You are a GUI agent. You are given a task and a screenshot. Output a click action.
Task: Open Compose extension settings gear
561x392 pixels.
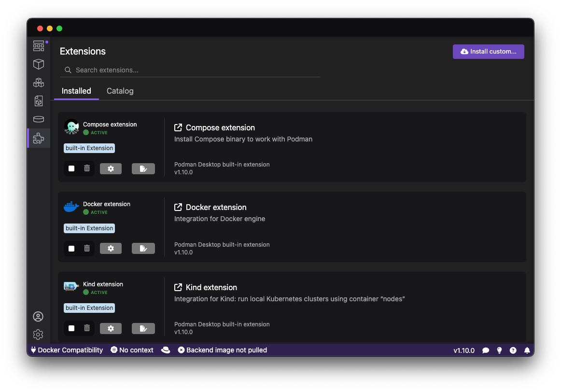(111, 168)
